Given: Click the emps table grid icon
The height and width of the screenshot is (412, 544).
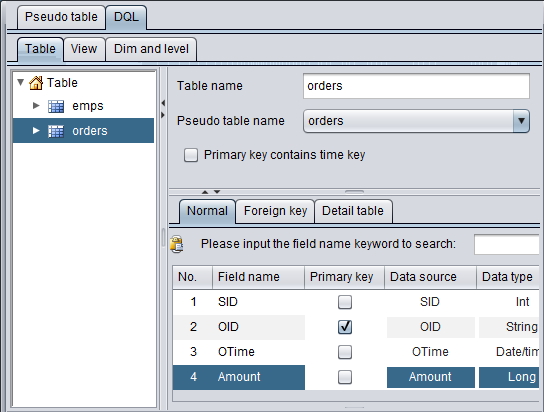Looking at the screenshot, I should pyautogui.click(x=56, y=106).
